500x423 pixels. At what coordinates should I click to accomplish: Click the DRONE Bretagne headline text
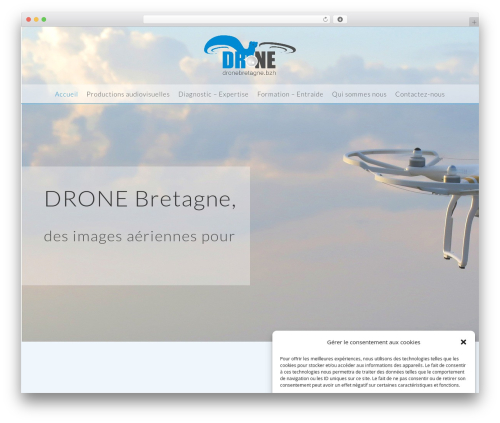140,199
